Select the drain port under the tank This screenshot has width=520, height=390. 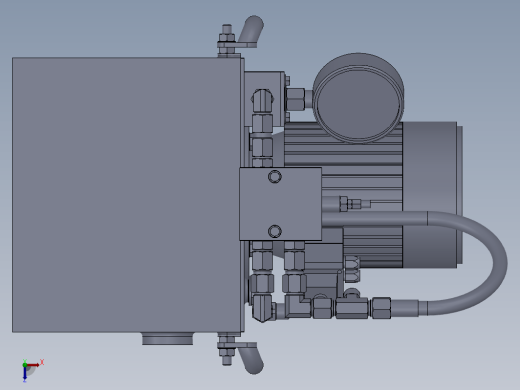(167, 338)
